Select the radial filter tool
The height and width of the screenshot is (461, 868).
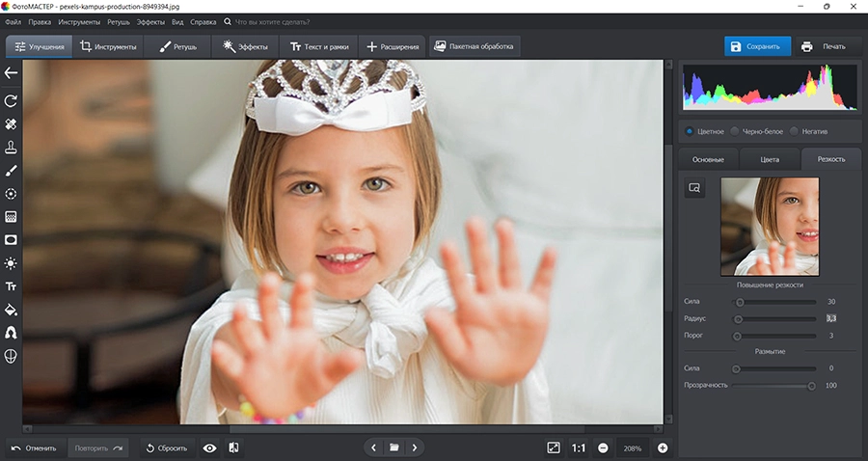click(x=11, y=194)
